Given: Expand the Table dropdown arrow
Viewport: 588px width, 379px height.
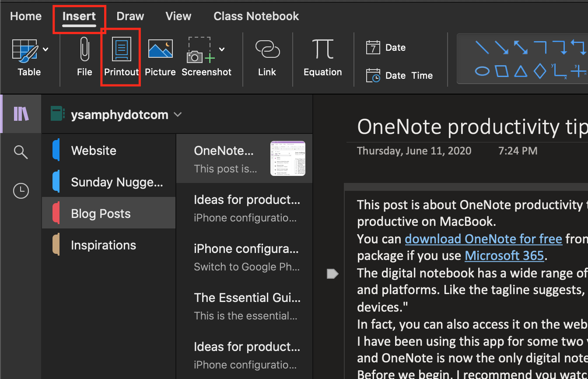Looking at the screenshot, I should click(45, 49).
